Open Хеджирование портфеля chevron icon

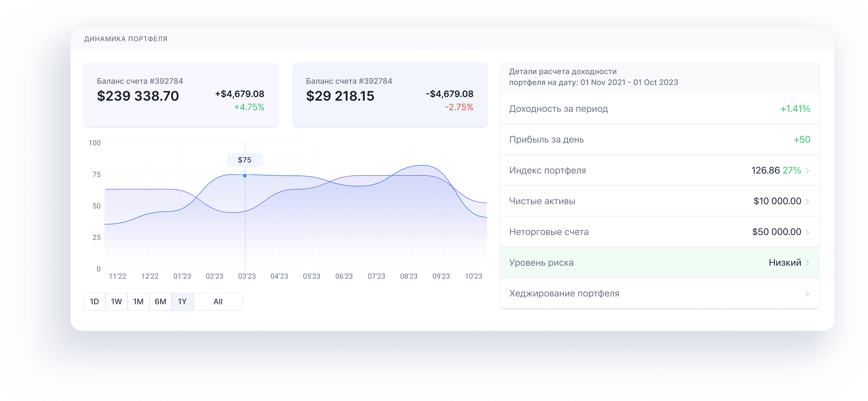[807, 293]
